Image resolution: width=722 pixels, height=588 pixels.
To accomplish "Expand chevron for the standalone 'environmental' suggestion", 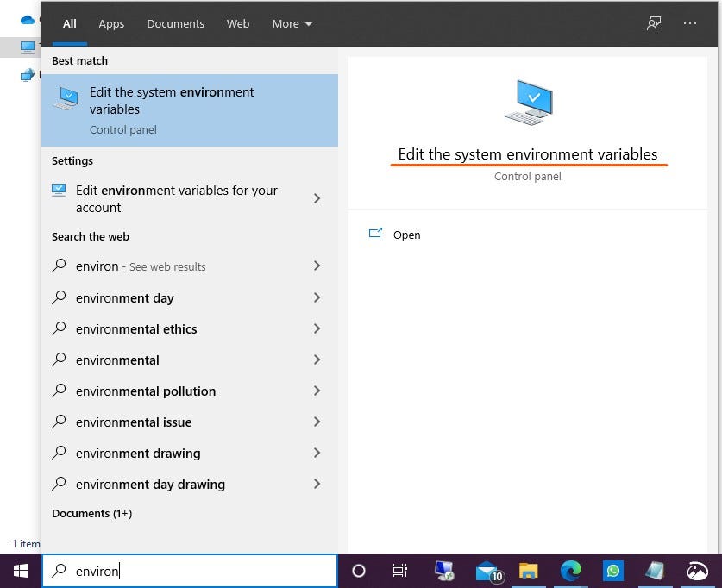I will coord(317,360).
